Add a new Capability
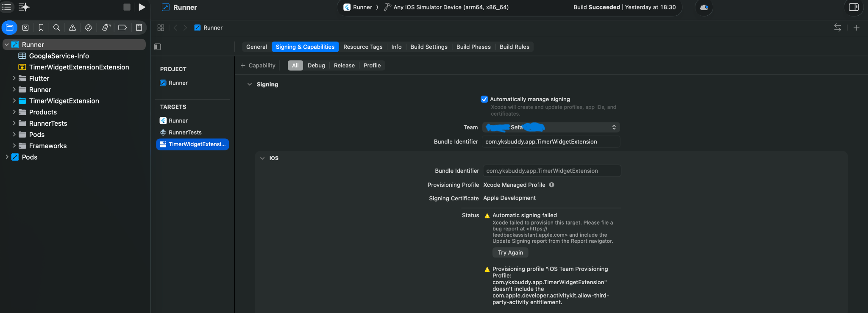Viewport: 868px width, 313px height. 258,65
